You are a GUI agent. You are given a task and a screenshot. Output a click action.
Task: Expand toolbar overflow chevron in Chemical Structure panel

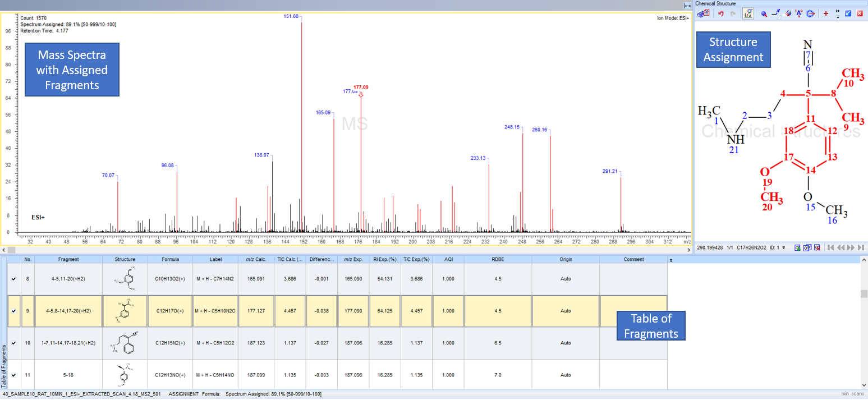click(838, 14)
